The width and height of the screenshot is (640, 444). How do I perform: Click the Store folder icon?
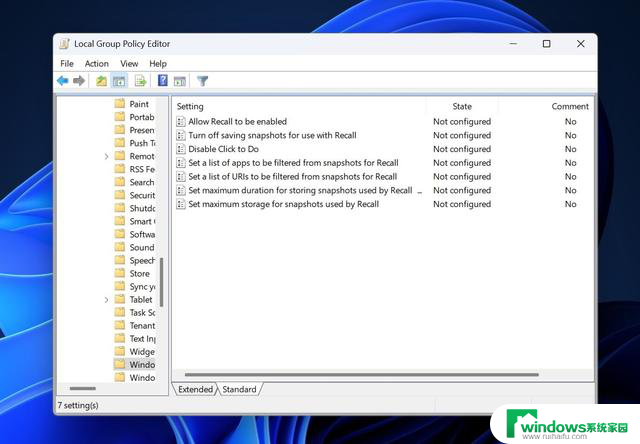[x=120, y=273]
